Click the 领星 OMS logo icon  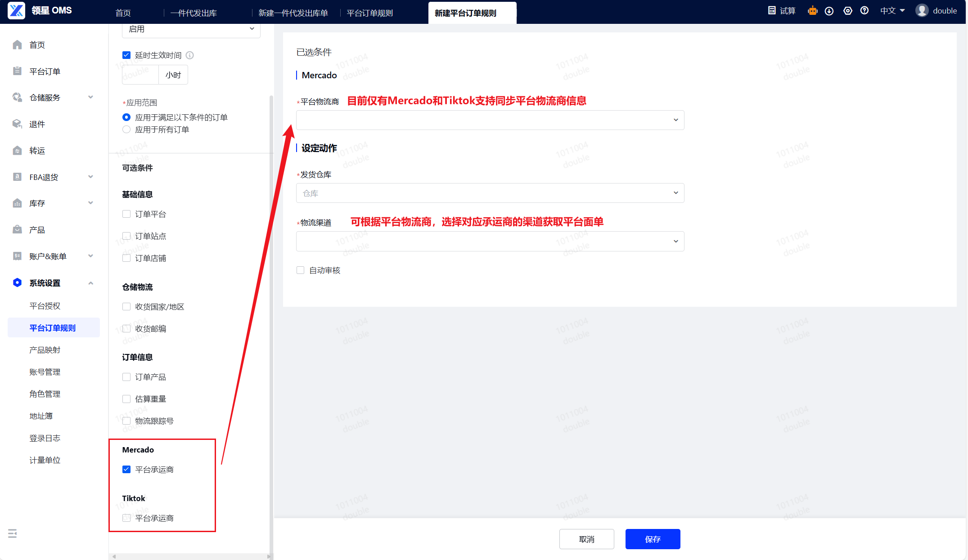(x=17, y=11)
